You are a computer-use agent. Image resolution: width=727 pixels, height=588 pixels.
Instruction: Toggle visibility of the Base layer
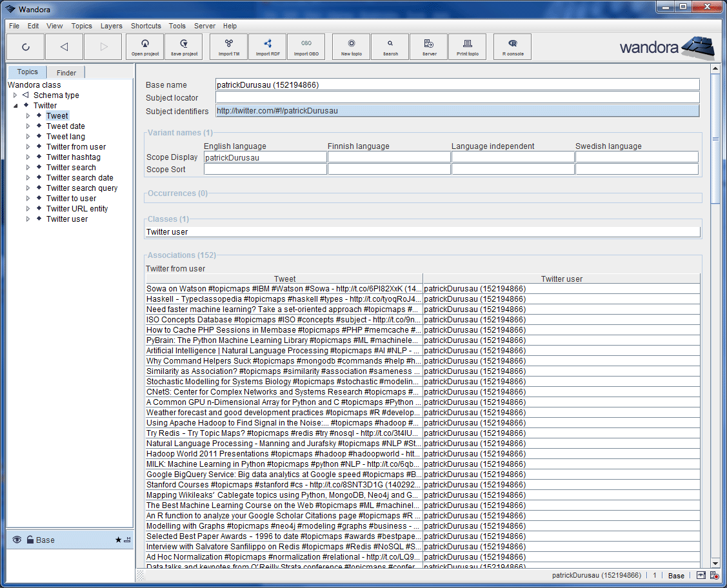(x=17, y=540)
